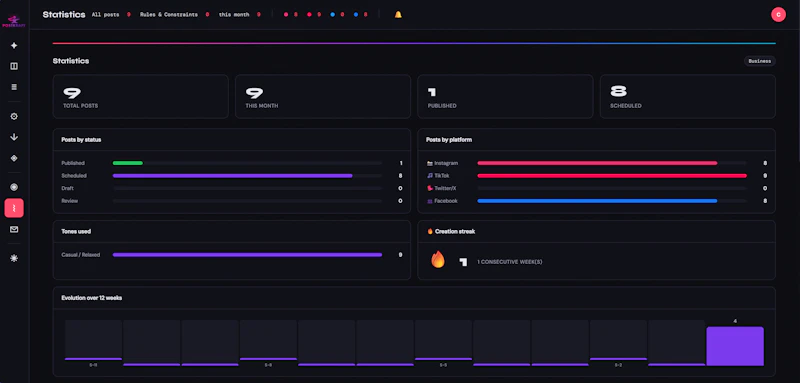
Task: Click the tall purple bar labeled 4
Action: pos(735,346)
